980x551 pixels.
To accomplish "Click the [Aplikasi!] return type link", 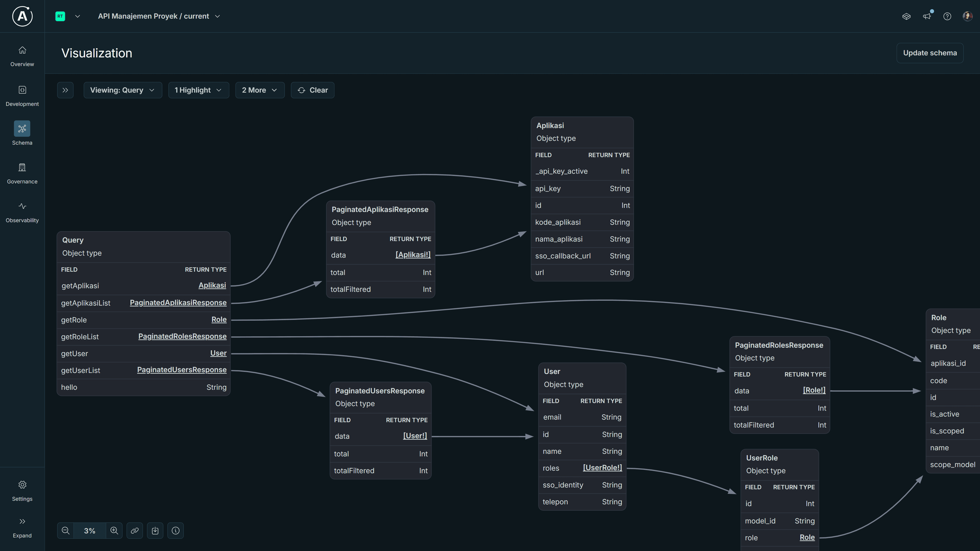I will pyautogui.click(x=413, y=255).
